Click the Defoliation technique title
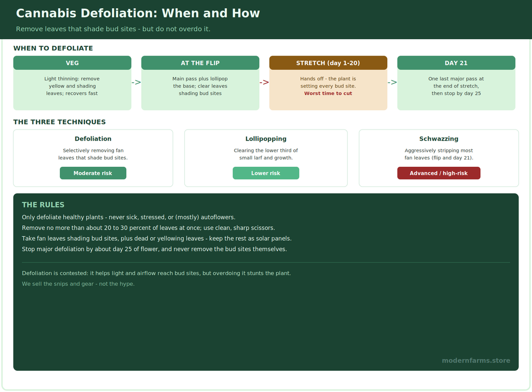This screenshot has width=532, height=392. pyautogui.click(x=93, y=139)
